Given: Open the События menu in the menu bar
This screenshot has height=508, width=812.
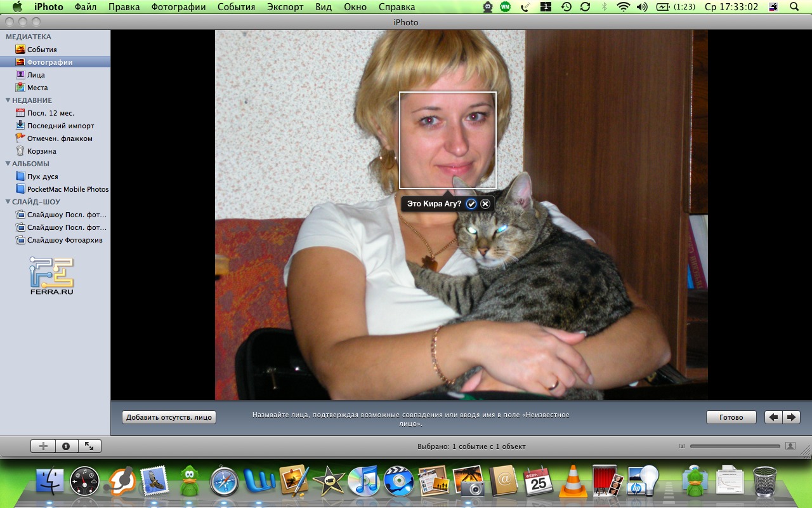Looking at the screenshot, I should [x=236, y=7].
